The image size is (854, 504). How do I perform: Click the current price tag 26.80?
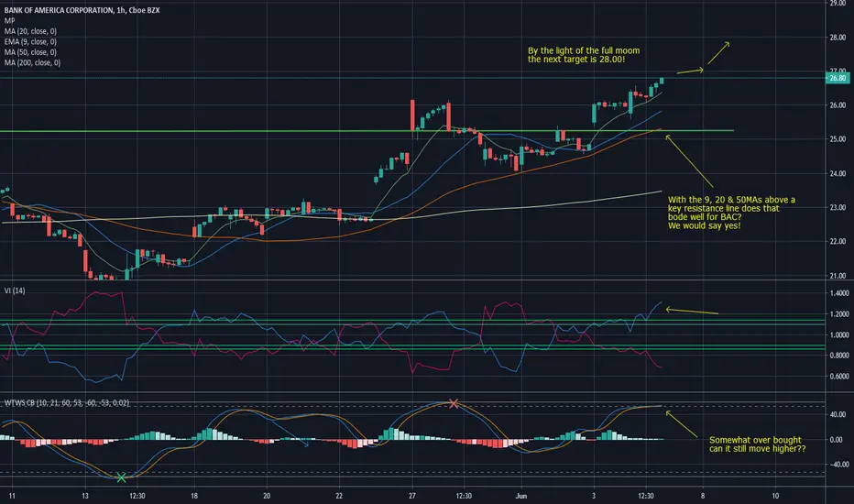tap(838, 79)
